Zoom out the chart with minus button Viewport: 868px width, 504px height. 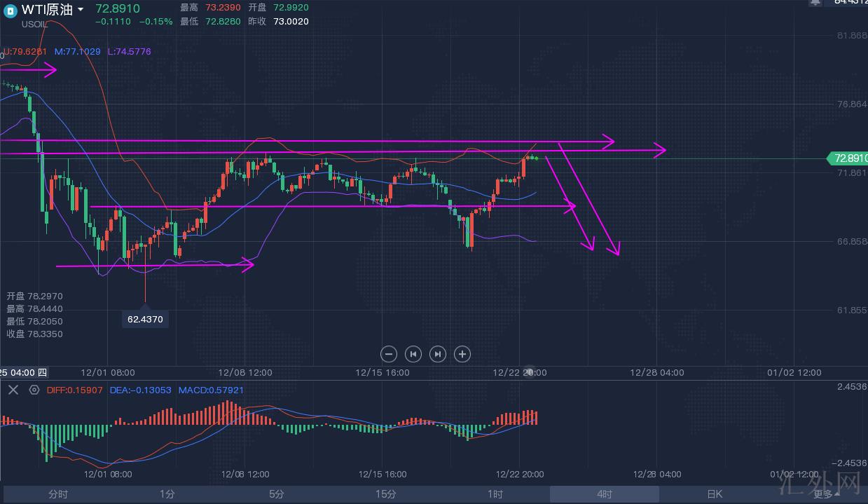coord(390,354)
